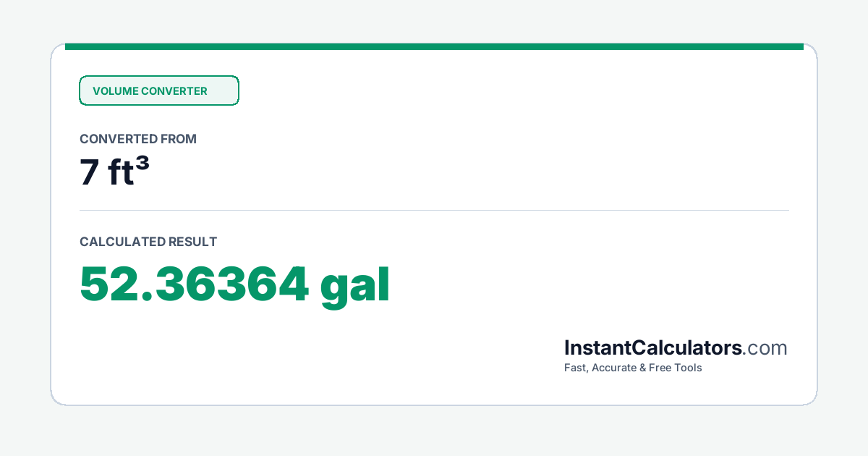Click the VOLUME CONVERTER badge
Screen dimensions: 868x456
coord(159,90)
